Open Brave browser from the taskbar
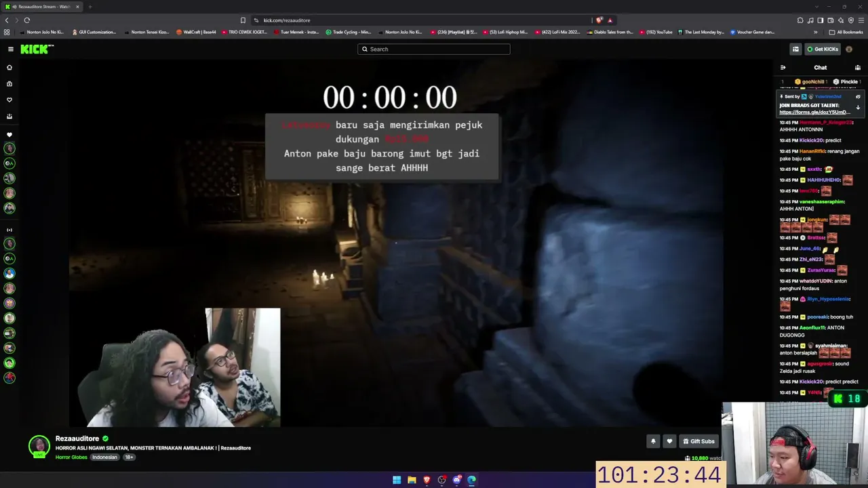Viewport: 868px width, 488px height. tap(427, 480)
